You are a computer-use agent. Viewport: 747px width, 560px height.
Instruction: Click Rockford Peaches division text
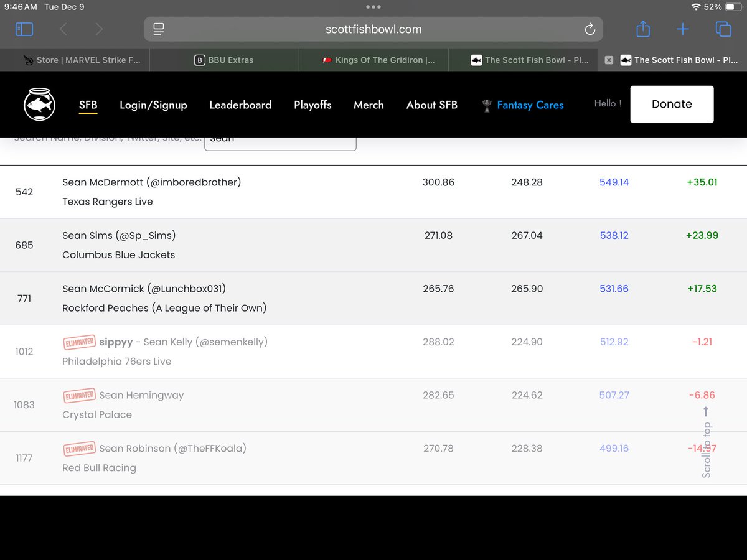click(x=164, y=308)
